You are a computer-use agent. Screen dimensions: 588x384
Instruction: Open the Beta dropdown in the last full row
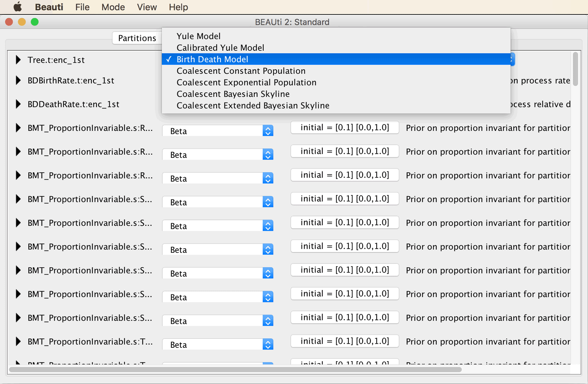click(218, 345)
